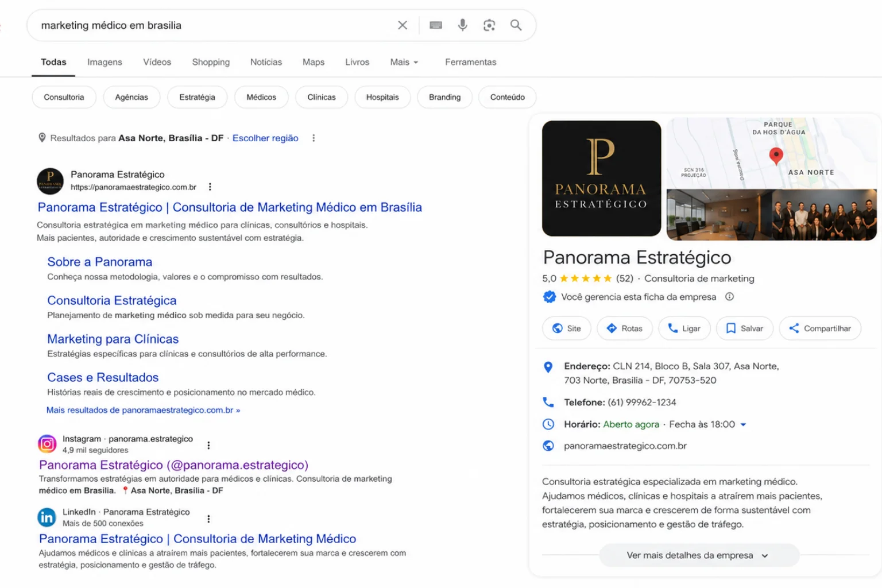Open three-dot menu for panoramaestrategico.com.br result
The width and height of the screenshot is (882, 588).
tap(210, 187)
